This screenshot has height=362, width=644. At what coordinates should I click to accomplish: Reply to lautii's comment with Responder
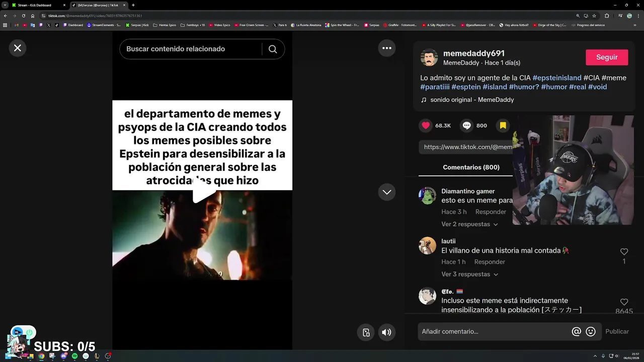(490, 261)
